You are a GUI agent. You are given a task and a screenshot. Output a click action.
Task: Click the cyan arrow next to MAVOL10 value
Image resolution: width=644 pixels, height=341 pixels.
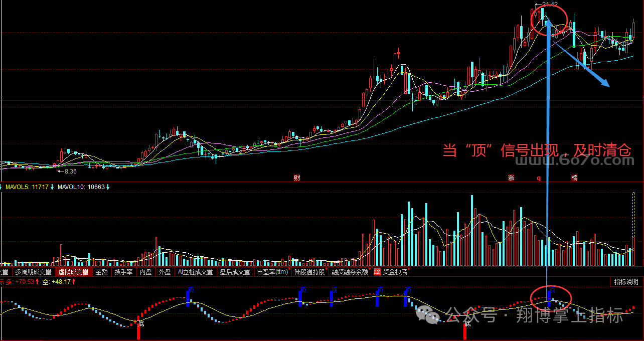108,187
